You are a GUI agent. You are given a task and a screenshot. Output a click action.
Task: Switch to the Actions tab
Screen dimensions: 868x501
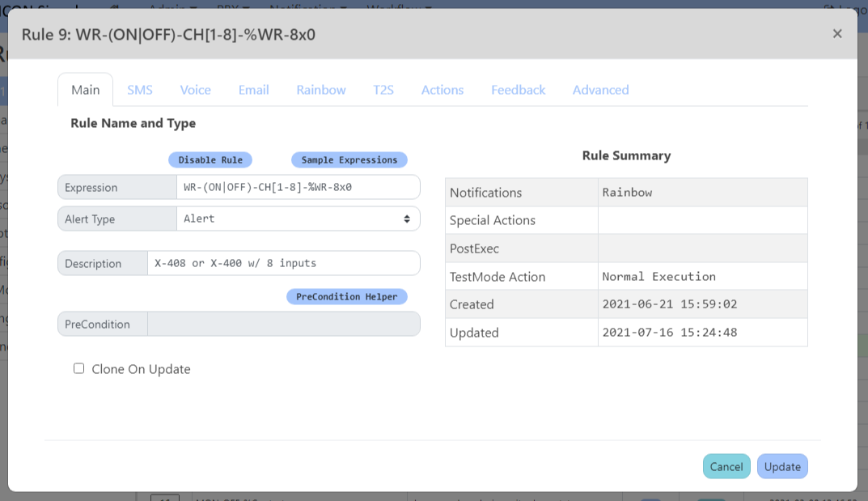click(x=442, y=90)
